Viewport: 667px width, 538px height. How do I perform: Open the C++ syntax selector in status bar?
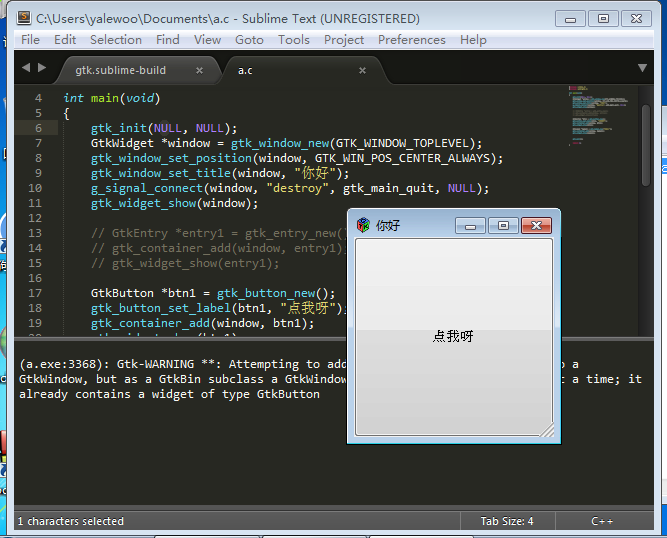click(602, 521)
